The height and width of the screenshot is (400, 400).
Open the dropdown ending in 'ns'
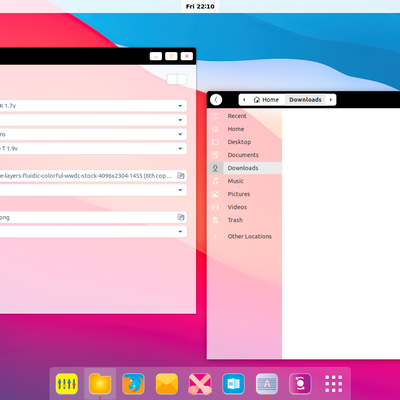point(93,134)
